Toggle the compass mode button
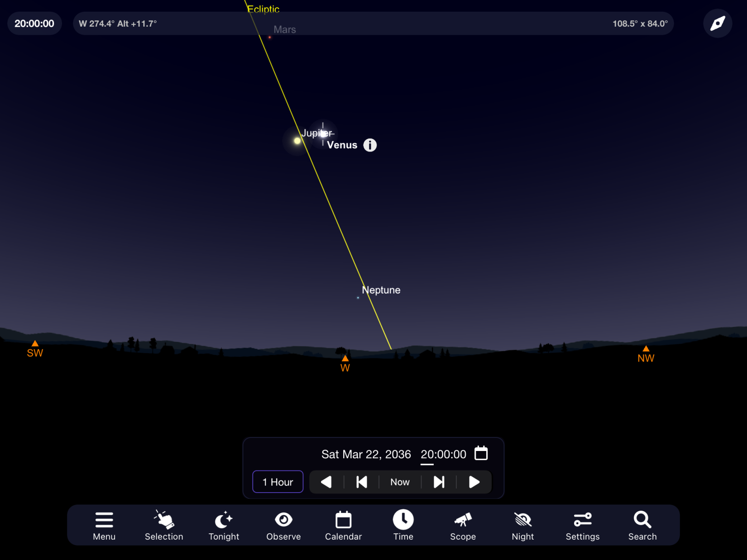Viewport: 747px width, 560px height. click(718, 24)
